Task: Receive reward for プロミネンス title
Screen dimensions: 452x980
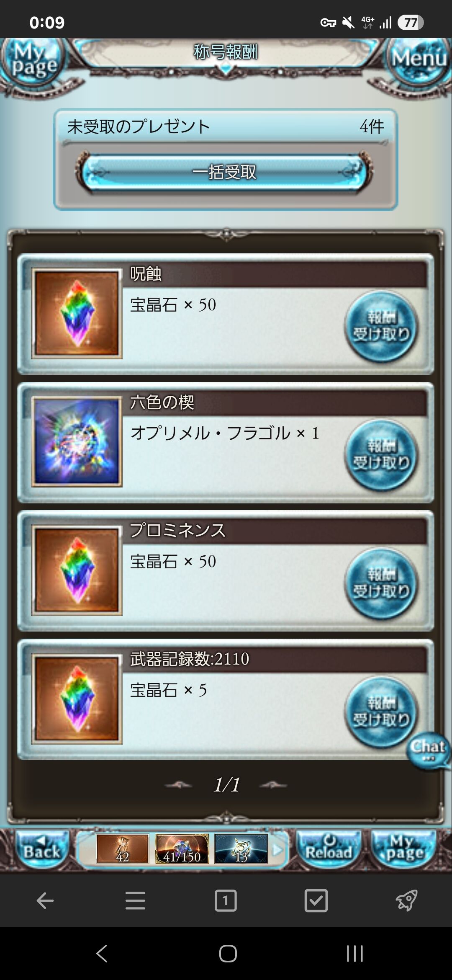Action: tap(381, 583)
